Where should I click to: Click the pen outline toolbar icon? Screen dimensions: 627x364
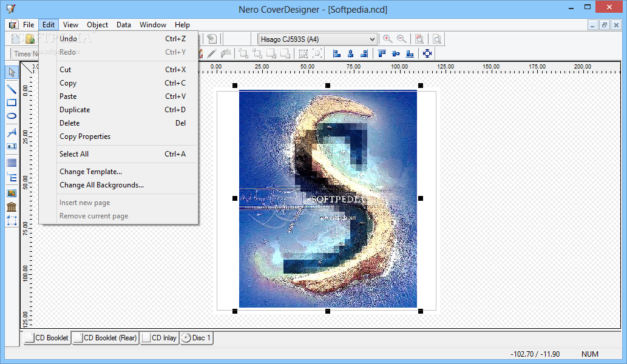212,53
